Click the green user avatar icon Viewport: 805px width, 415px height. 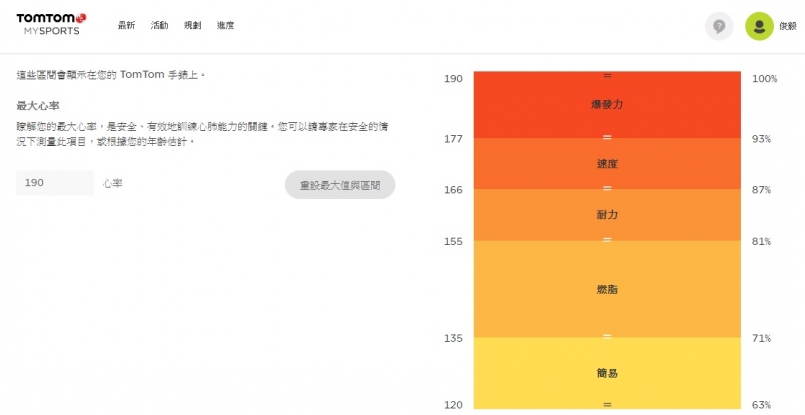(759, 26)
